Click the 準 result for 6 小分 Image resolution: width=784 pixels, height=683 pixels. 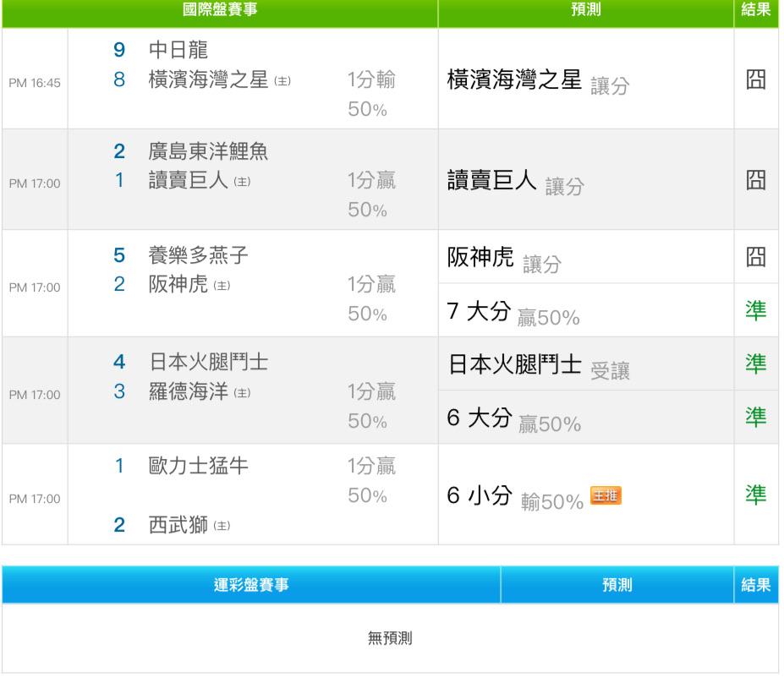tap(754, 495)
